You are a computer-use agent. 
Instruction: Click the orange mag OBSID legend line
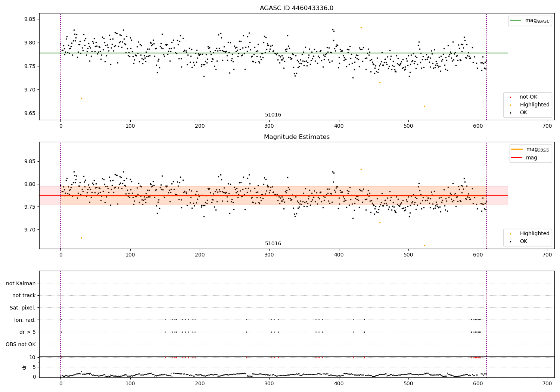pos(517,149)
